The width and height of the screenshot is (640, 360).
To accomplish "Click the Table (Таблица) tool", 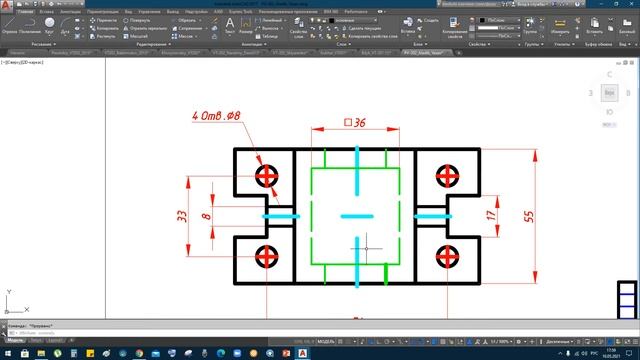I will pos(267,36).
